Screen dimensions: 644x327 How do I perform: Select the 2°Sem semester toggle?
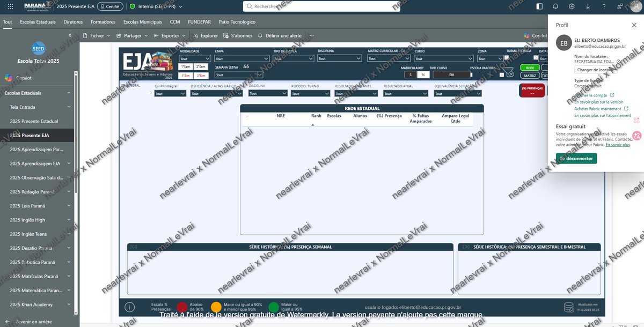pyautogui.click(x=201, y=66)
